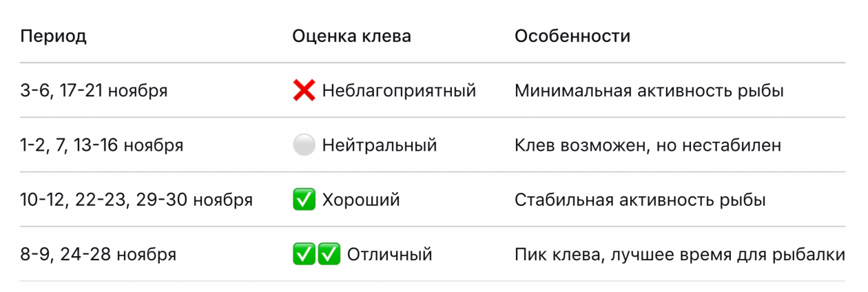Click the green checkmark beside Хороший
The height and width of the screenshot is (292, 868).
304,200
